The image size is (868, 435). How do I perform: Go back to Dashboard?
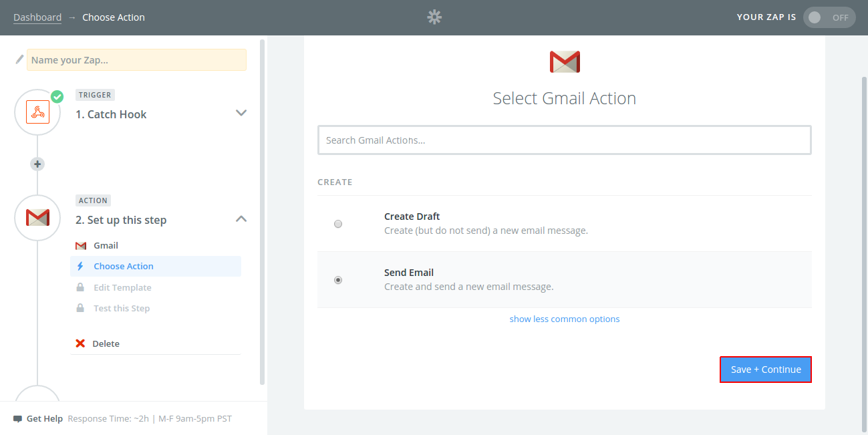[37, 17]
